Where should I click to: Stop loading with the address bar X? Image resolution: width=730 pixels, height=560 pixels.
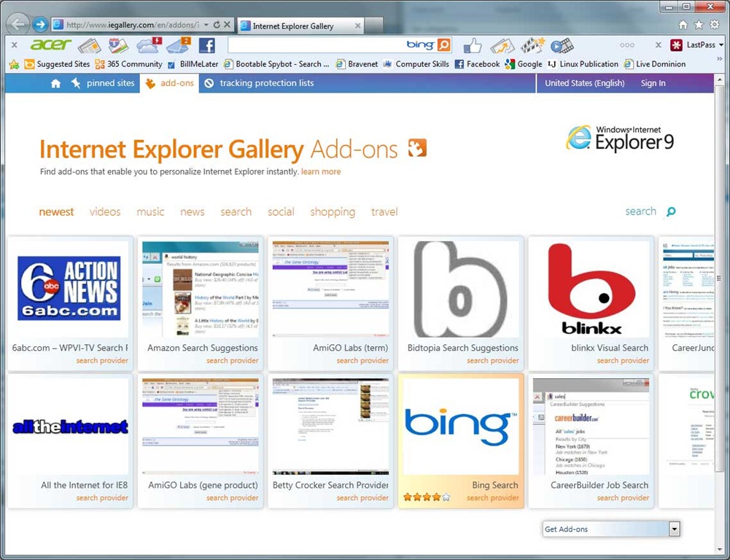coord(228,25)
